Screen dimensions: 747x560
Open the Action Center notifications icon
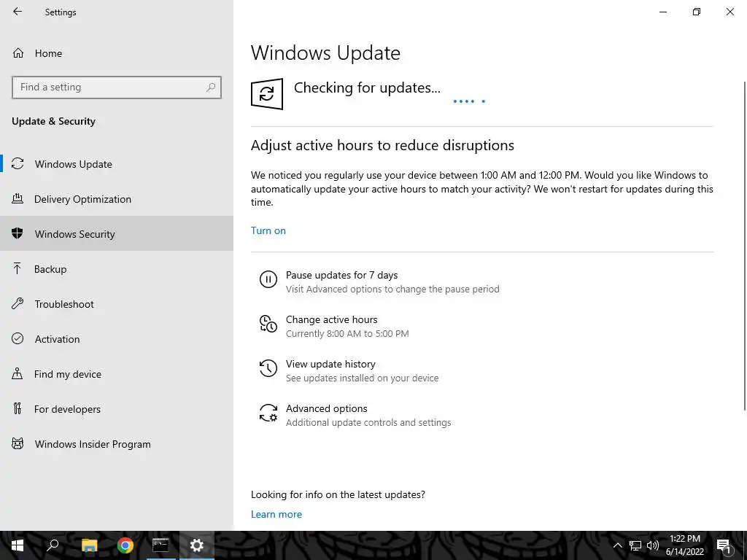point(723,545)
